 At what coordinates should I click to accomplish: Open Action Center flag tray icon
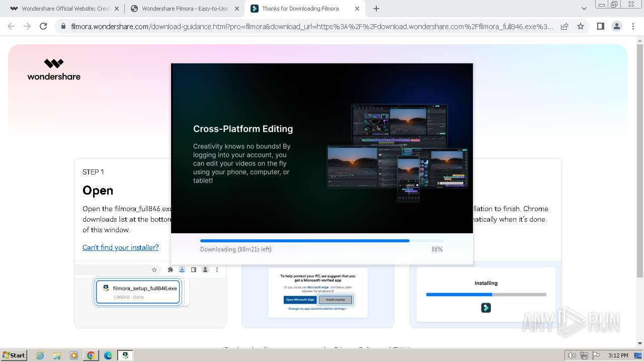tap(596, 355)
